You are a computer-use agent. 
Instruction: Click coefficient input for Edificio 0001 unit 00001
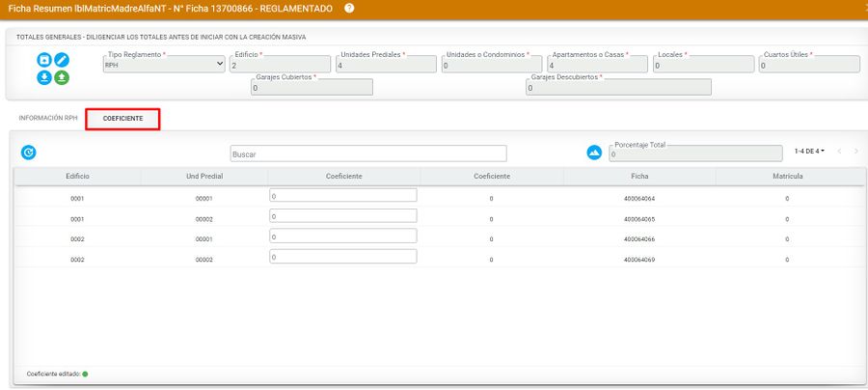tap(342, 195)
